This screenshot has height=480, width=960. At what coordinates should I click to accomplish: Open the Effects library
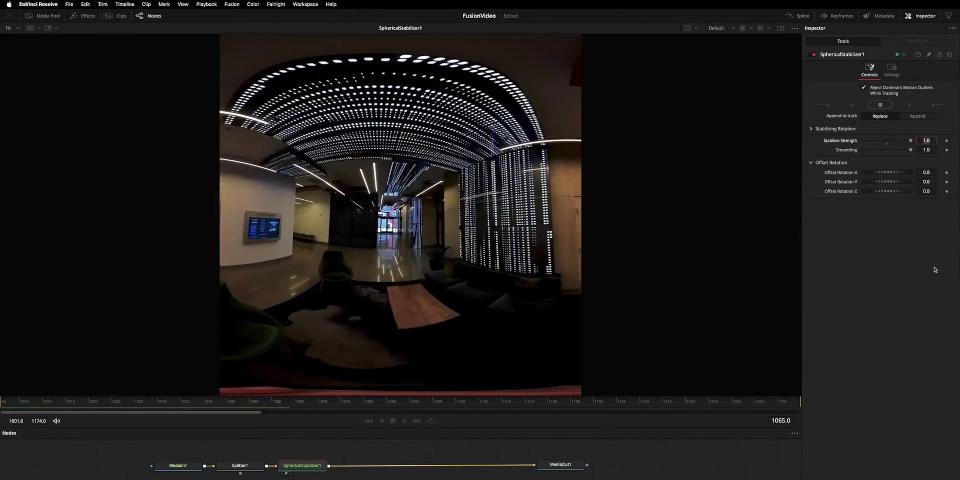click(84, 16)
